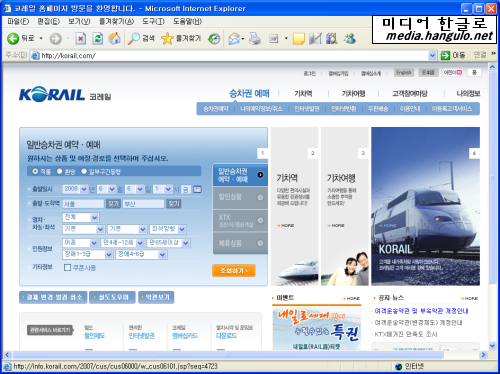The width and height of the screenshot is (500, 374).
Task: Click 찾기 button next to 서울 field
Action: pos(113,204)
